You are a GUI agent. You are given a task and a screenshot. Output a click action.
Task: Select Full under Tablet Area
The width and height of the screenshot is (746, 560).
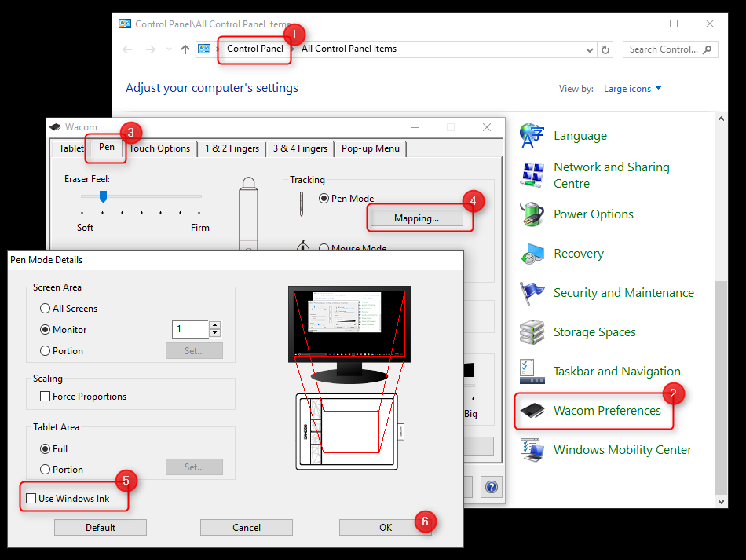pyautogui.click(x=46, y=448)
